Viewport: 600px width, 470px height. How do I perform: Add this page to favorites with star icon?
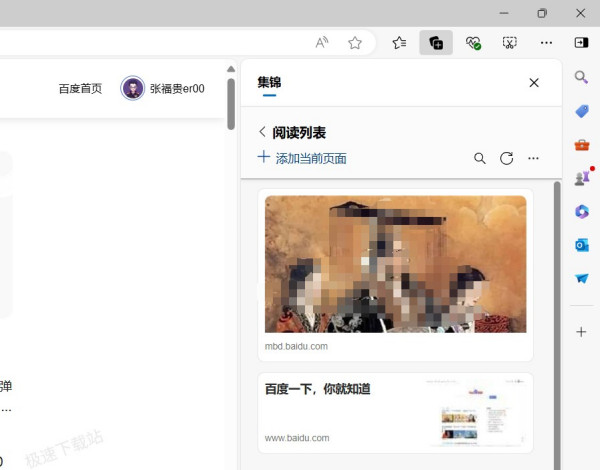(355, 42)
